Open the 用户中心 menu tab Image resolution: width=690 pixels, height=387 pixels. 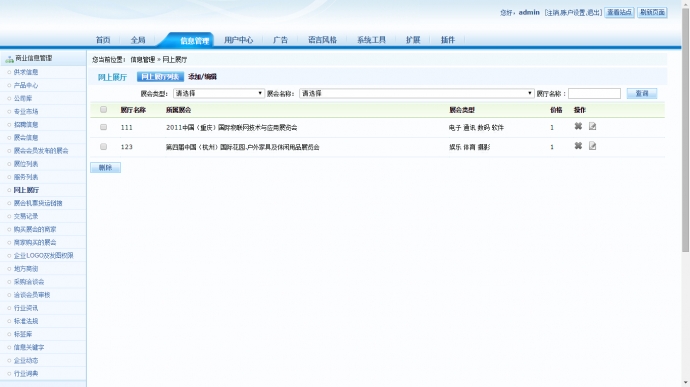239,40
